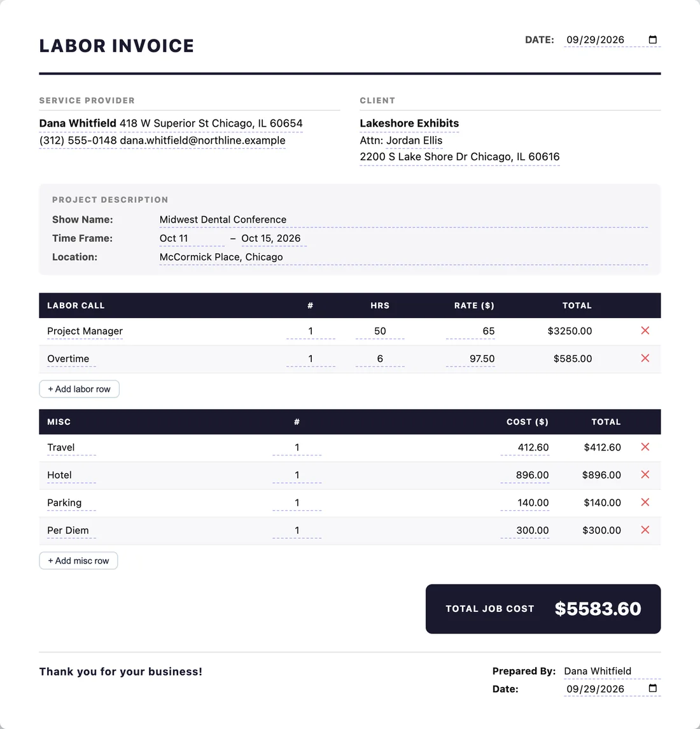This screenshot has height=729, width=700.
Task: Click the Thank you for your business! text
Action: [120, 671]
